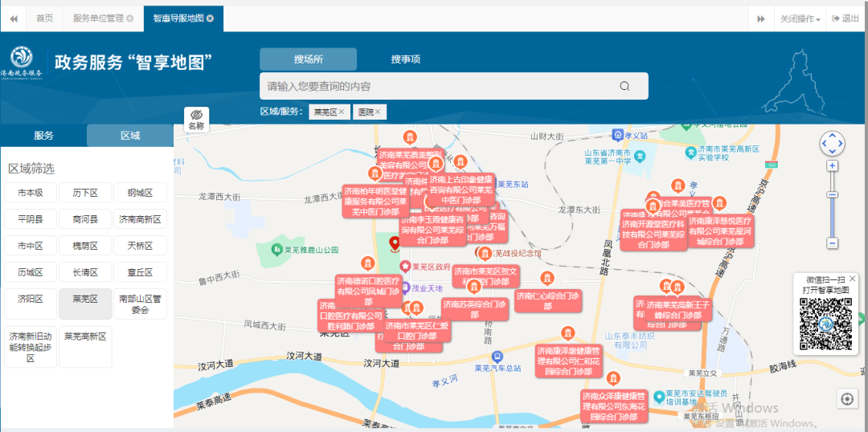Open 济南德诺口腔医疗凤城门诊部 label
This screenshot has height=432, width=868.
tap(369, 291)
